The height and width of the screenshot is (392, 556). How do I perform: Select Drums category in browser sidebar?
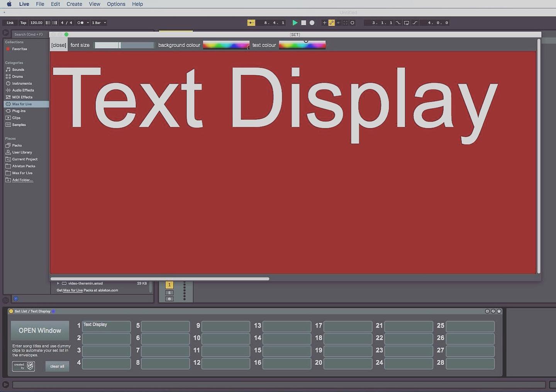tap(17, 76)
